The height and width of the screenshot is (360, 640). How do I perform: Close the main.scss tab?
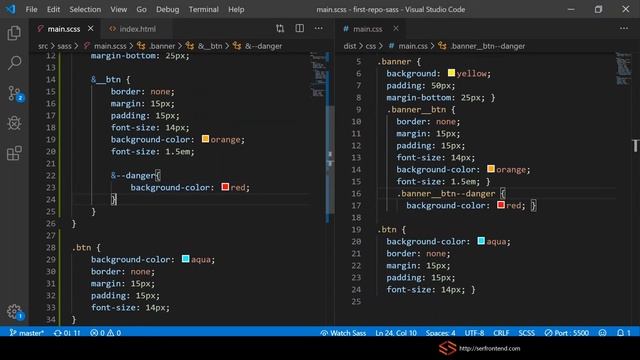pos(91,29)
